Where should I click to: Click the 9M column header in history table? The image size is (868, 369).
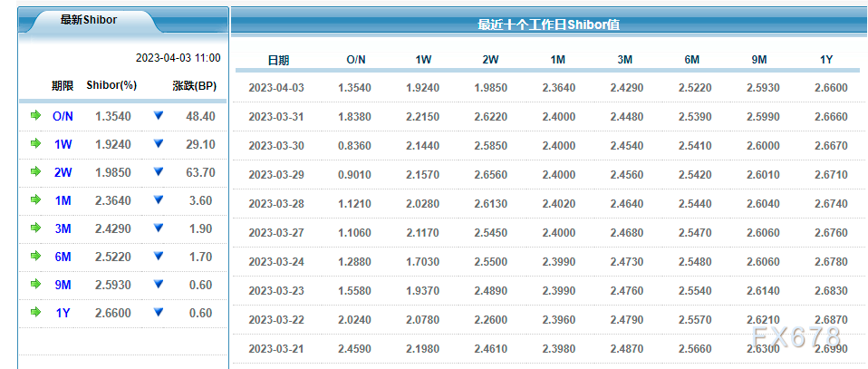pos(759,60)
